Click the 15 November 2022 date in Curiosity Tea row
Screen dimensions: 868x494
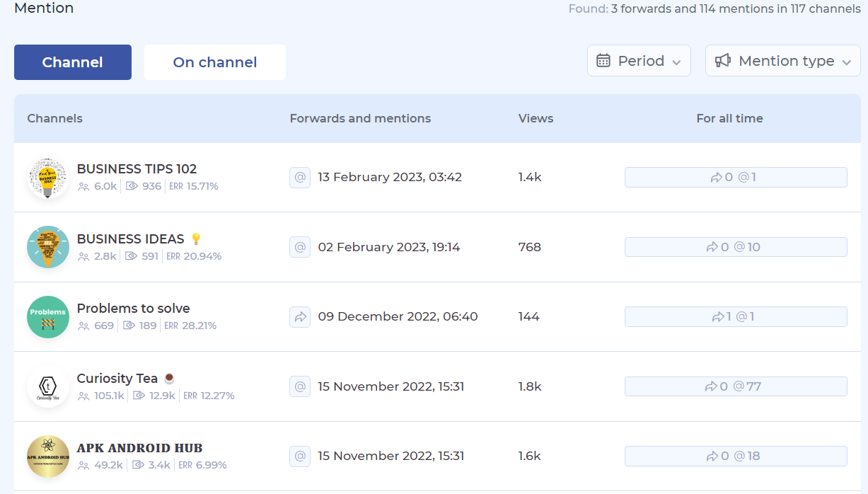[390, 386]
